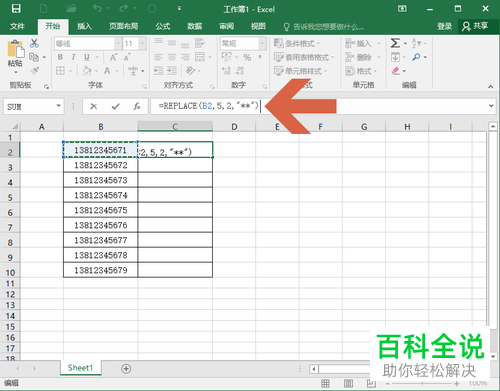Open 格式 dropdown in cells group
The height and width of the screenshot is (391, 500).
coord(361,71)
